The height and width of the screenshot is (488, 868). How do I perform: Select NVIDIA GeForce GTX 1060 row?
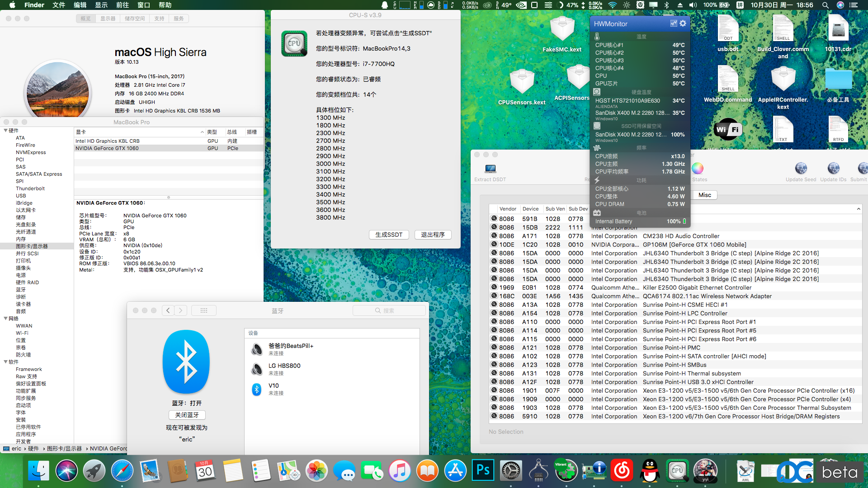(x=169, y=148)
